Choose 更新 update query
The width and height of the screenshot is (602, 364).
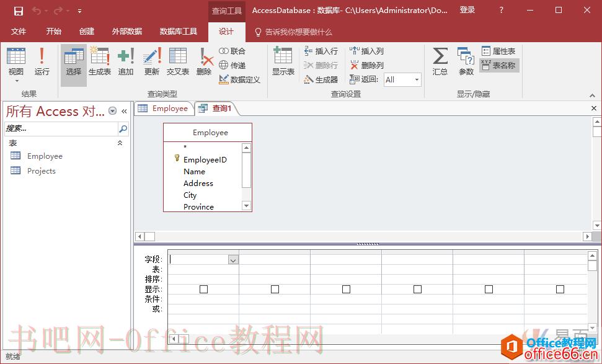[152, 61]
